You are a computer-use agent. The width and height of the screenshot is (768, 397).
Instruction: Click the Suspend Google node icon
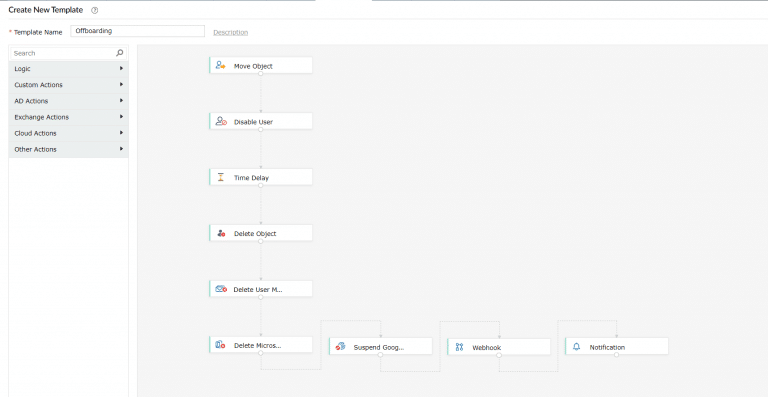tap(340, 347)
